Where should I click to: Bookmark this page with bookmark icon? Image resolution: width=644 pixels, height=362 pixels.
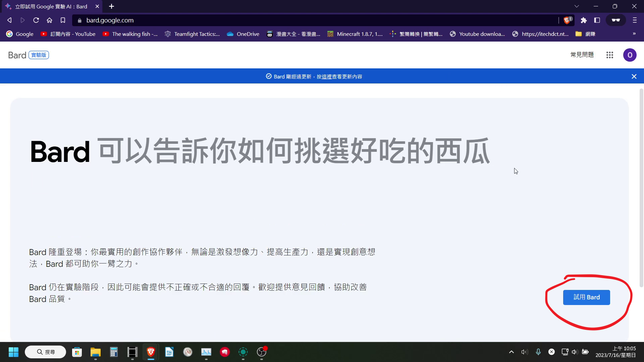[x=63, y=20]
